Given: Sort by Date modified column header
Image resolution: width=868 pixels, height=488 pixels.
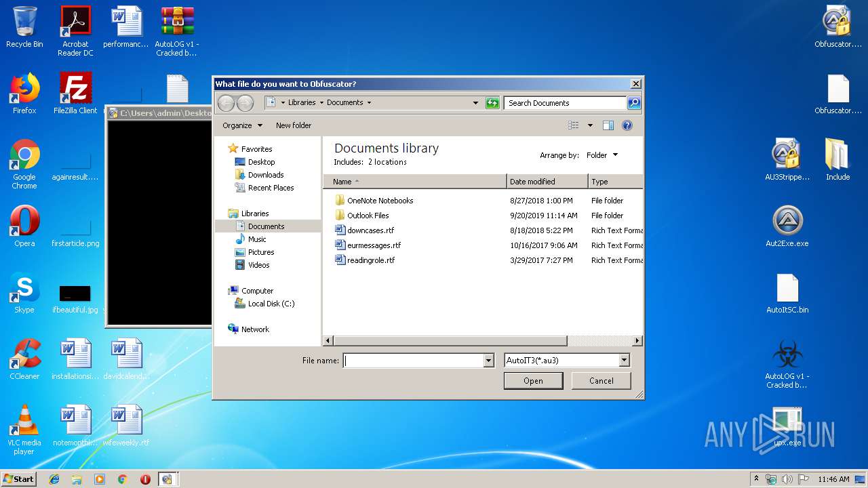Looking at the screenshot, I should coord(547,182).
